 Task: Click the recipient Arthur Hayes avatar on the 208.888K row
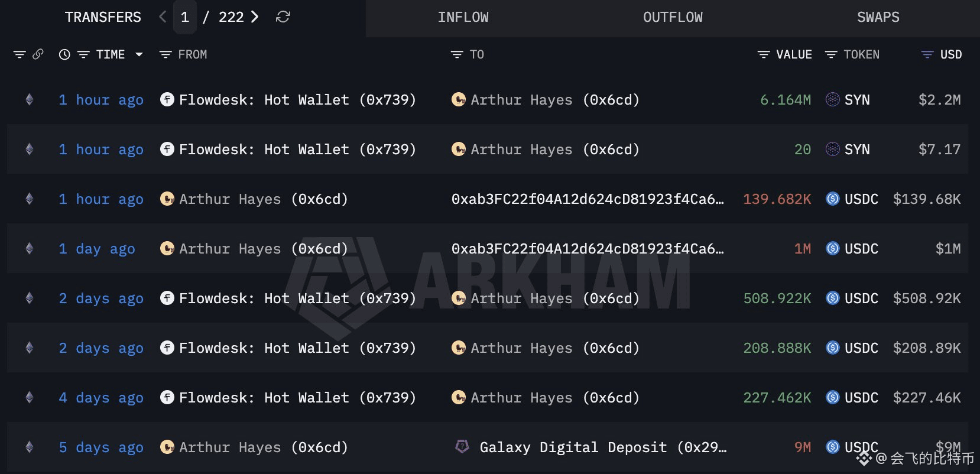(459, 348)
